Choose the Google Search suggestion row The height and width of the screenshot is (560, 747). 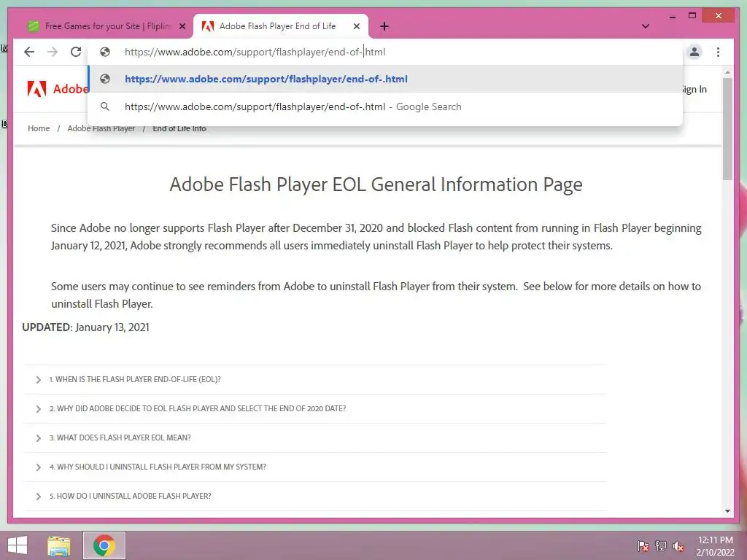[385, 106]
